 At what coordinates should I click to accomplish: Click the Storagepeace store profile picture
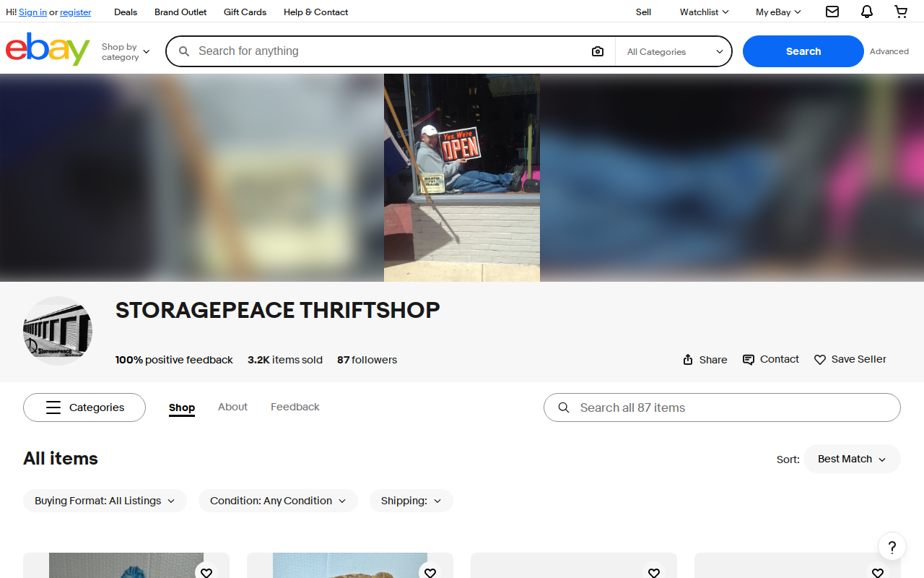58,331
